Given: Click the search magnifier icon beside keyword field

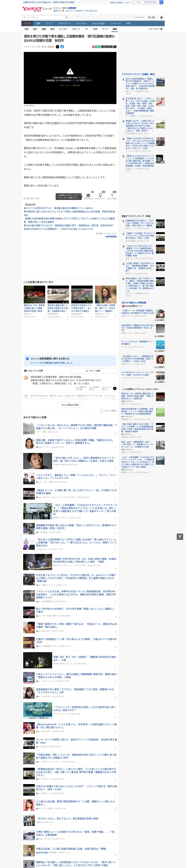Looking at the screenshot, I should coord(66,18).
